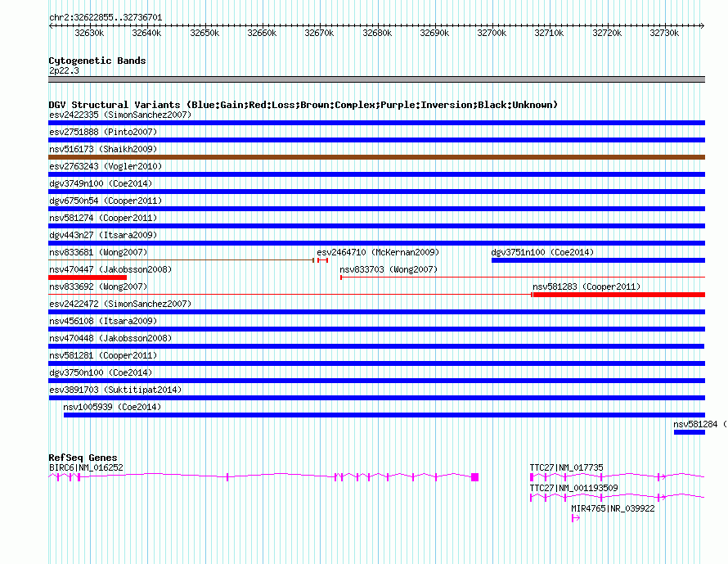728x564 pixels.
Task: Click the esv3891703 (Suktitipat2014) label
Action: click(115, 390)
